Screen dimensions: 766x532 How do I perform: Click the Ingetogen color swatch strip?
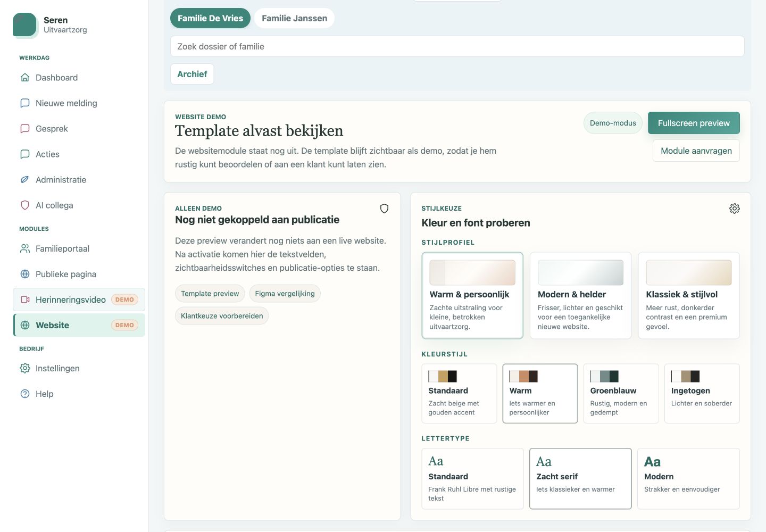click(x=686, y=377)
